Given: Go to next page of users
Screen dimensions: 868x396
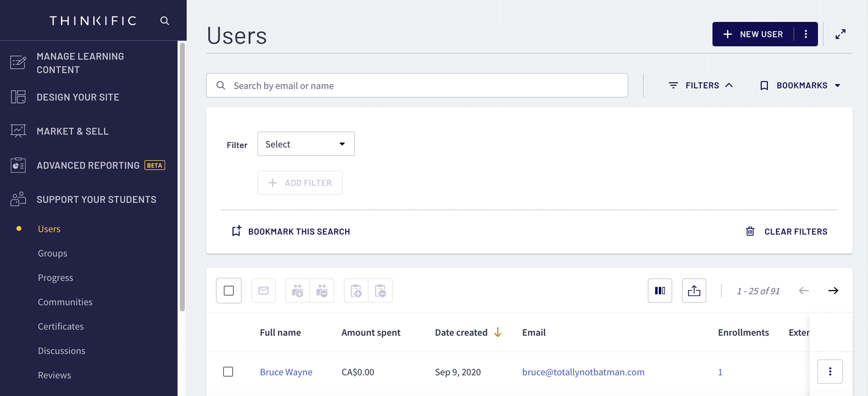Looking at the screenshot, I should click(x=833, y=291).
